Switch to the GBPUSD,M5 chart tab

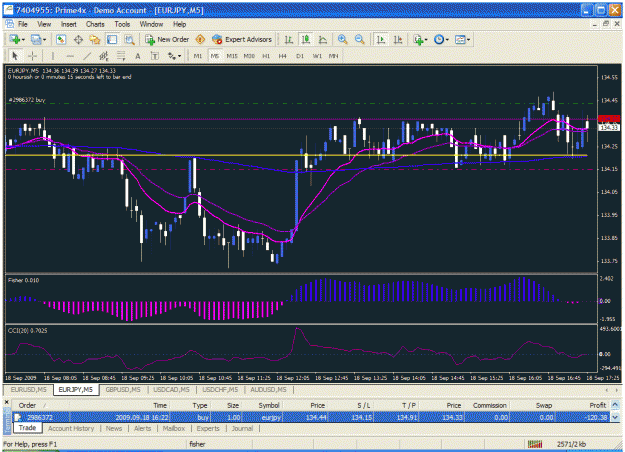123,390
